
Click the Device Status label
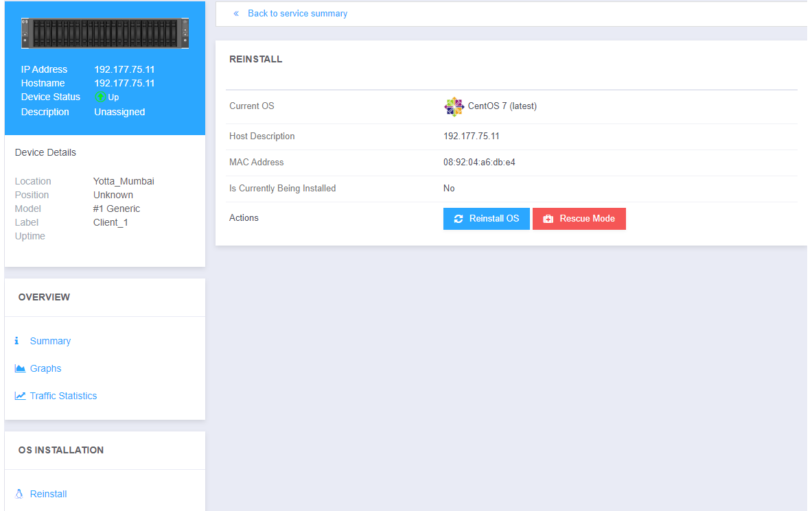point(51,97)
